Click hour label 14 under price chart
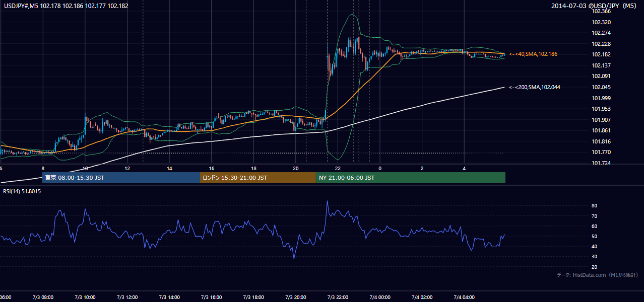 pyautogui.click(x=169, y=168)
